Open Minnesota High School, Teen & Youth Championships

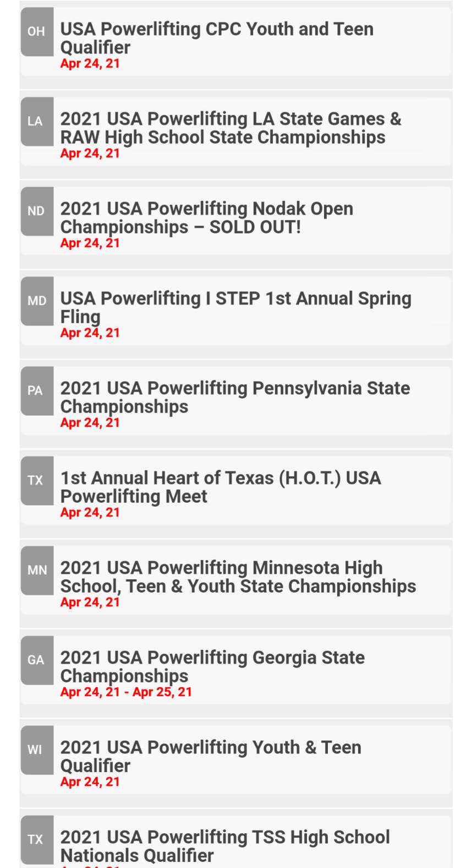(x=238, y=577)
